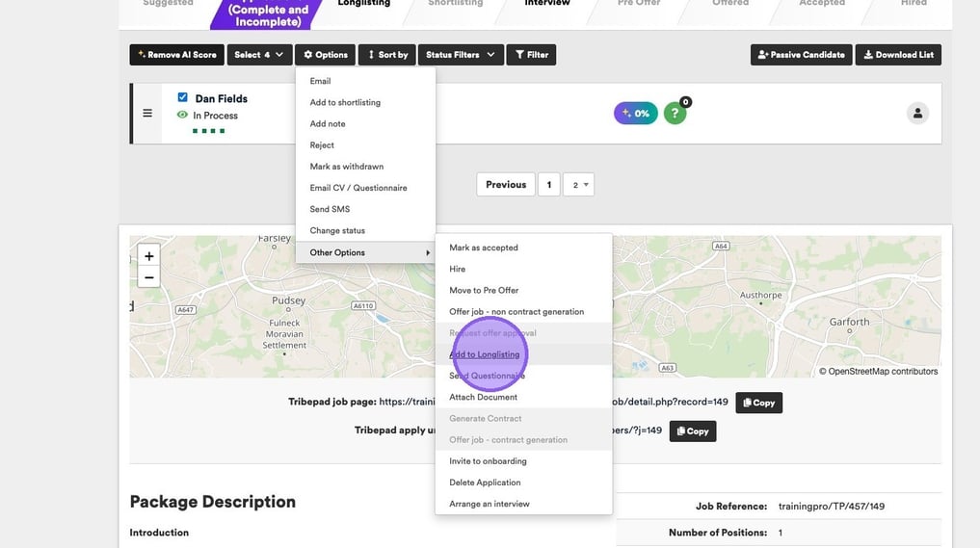
Task: Click the green question mark badge icon
Action: (x=675, y=114)
